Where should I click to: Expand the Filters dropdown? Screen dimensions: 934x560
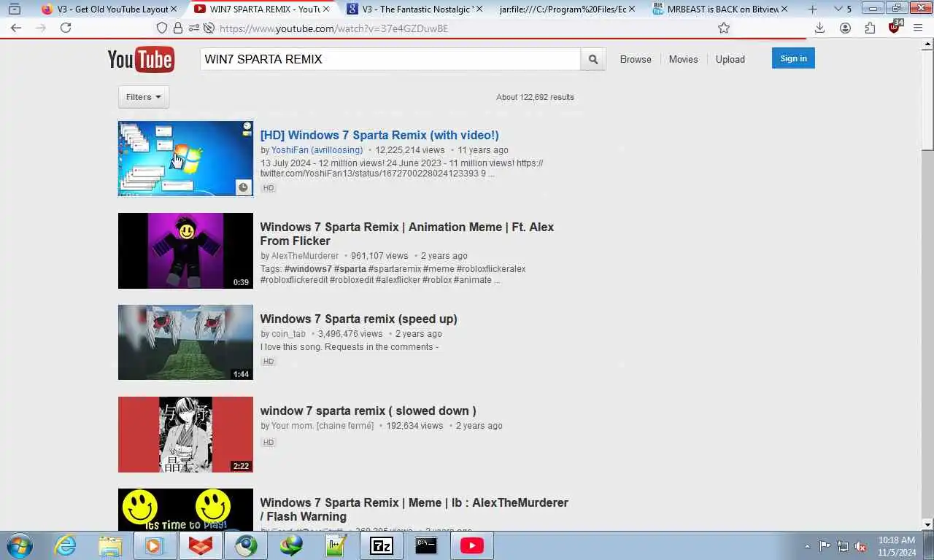point(144,97)
